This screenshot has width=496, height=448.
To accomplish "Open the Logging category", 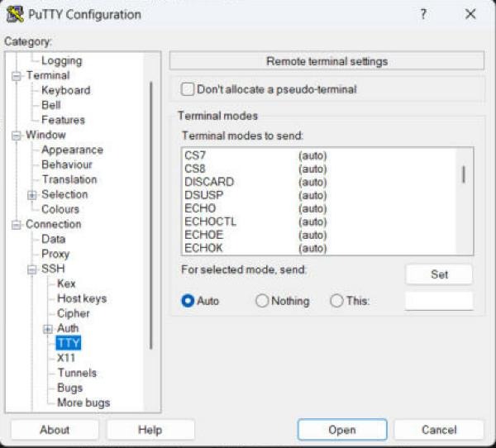I will pos(62,60).
